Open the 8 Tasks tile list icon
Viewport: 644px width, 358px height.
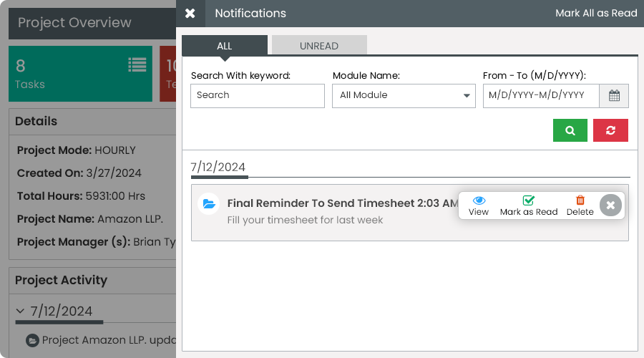click(x=137, y=64)
